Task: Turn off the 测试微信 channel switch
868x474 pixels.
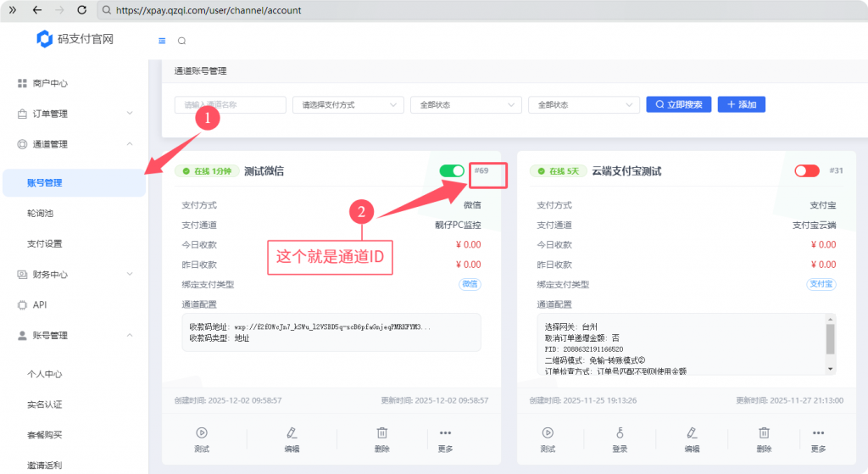Action: click(x=452, y=170)
